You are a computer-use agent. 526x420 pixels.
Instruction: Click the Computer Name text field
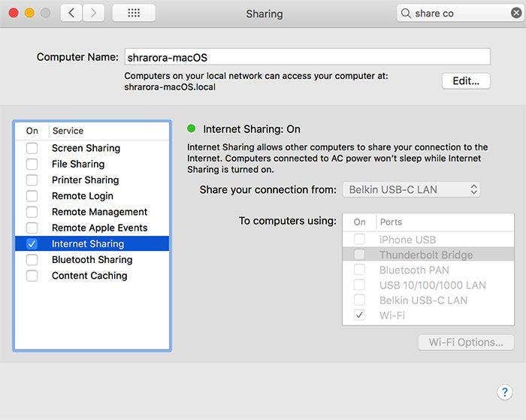click(x=307, y=57)
